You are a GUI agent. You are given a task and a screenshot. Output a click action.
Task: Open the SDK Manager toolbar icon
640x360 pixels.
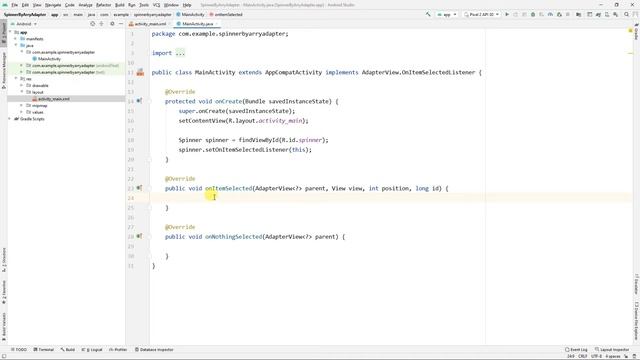click(616, 14)
